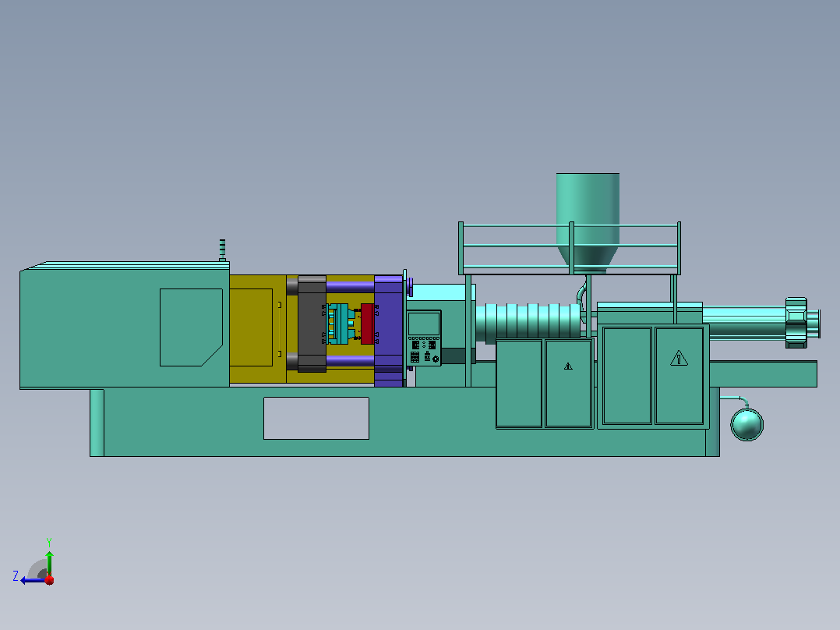Click the green Y axis arrow of triad

click(x=49, y=563)
